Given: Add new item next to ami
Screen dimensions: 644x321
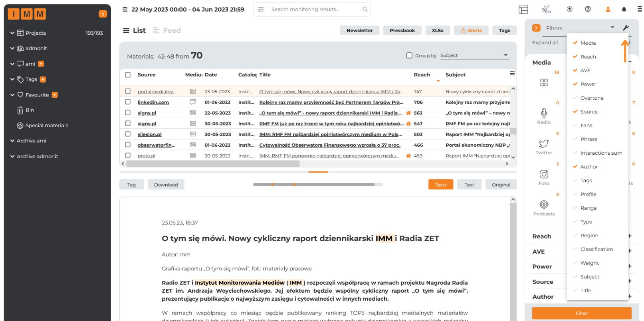Looking at the screenshot, I should point(41,64).
